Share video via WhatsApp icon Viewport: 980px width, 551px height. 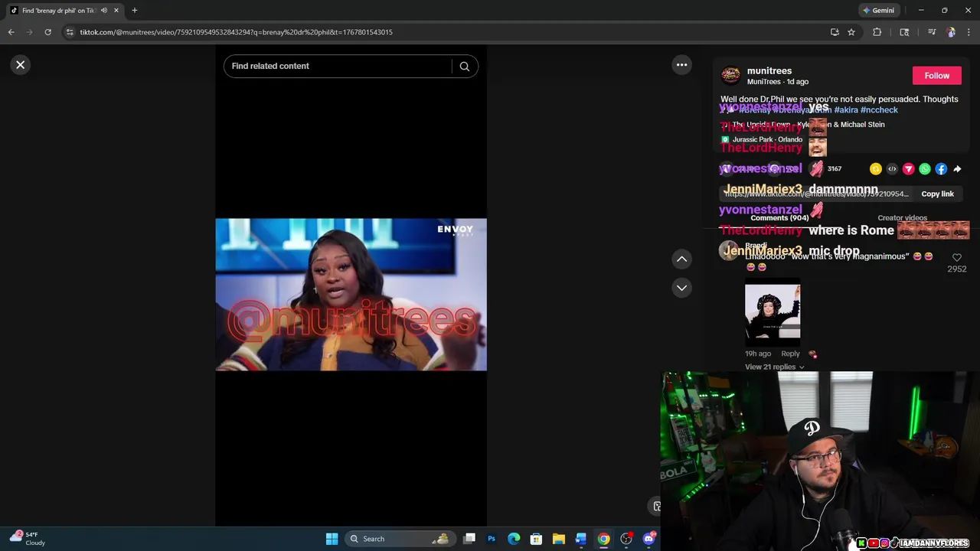click(x=925, y=169)
